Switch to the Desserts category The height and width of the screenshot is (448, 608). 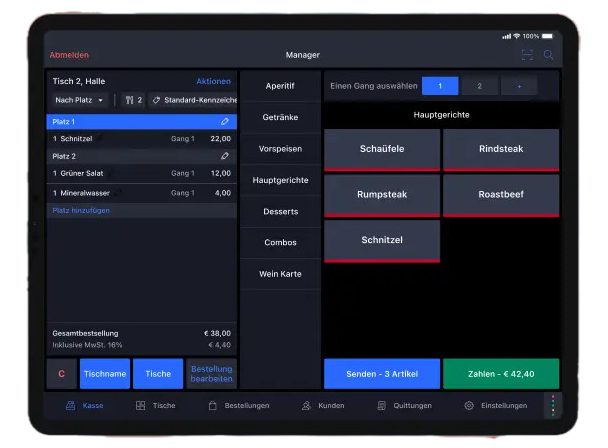pyautogui.click(x=280, y=211)
